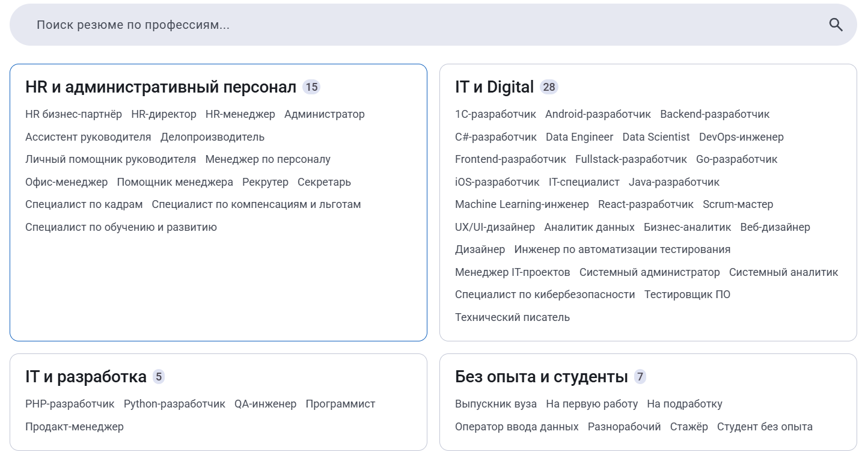
Task: Open Секретарь resumes
Action: [324, 182]
